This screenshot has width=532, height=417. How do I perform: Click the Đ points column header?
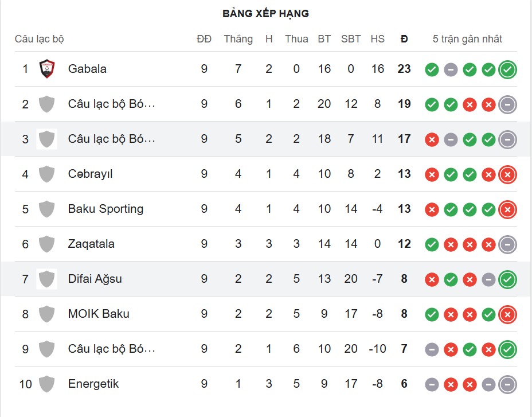pyautogui.click(x=404, y=39)
